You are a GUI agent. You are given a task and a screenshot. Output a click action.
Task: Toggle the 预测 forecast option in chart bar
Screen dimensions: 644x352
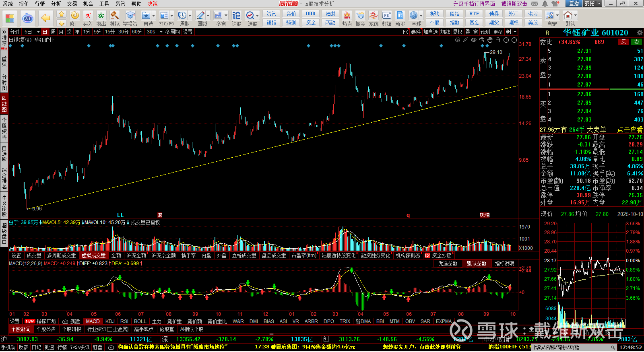[485, 32]
